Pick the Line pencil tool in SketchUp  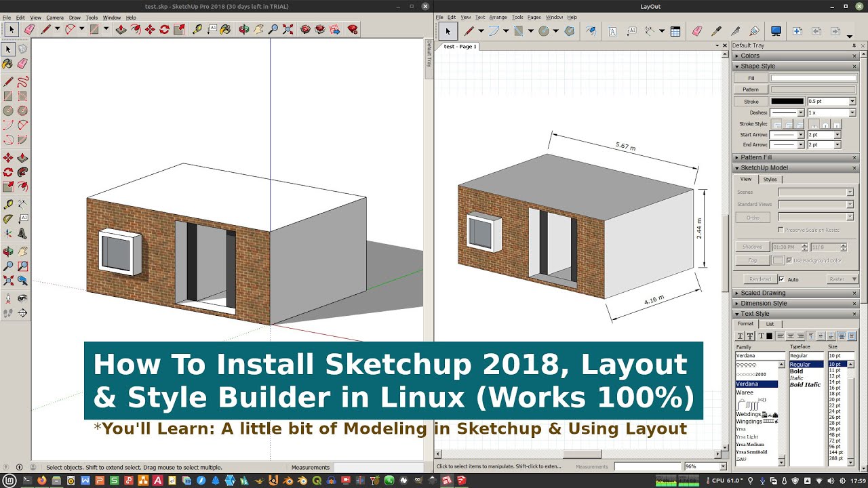[45, 29]
